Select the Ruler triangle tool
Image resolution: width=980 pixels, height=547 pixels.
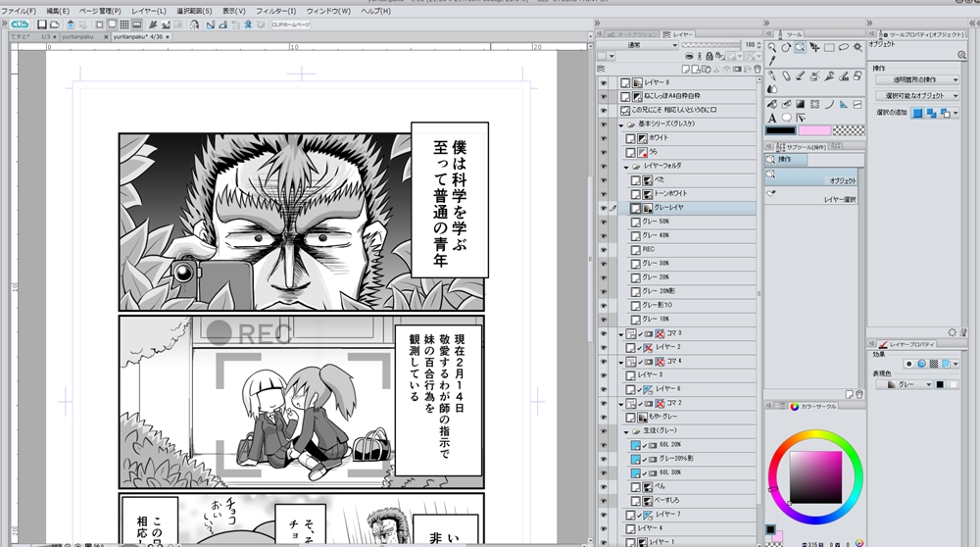click(x=843, y=104)
